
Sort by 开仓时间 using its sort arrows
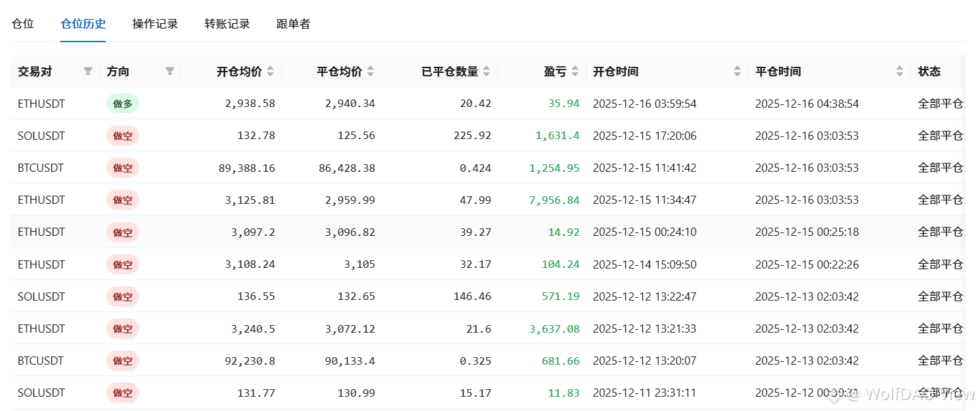click(x=737, y=71)
